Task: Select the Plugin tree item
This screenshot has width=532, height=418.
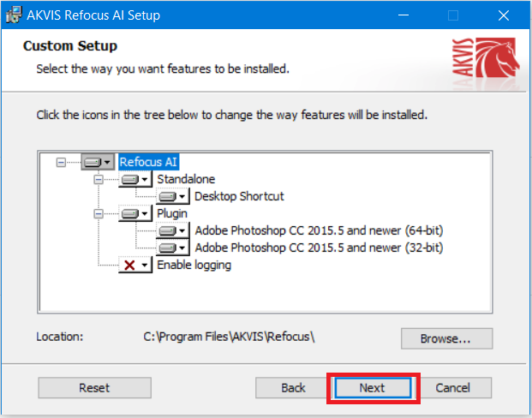Action: pyautogui.click(x=172, y=214)
